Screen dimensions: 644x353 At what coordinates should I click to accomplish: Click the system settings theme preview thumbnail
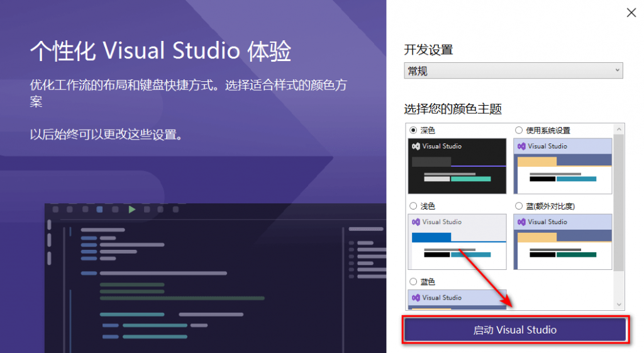point(563,166)
